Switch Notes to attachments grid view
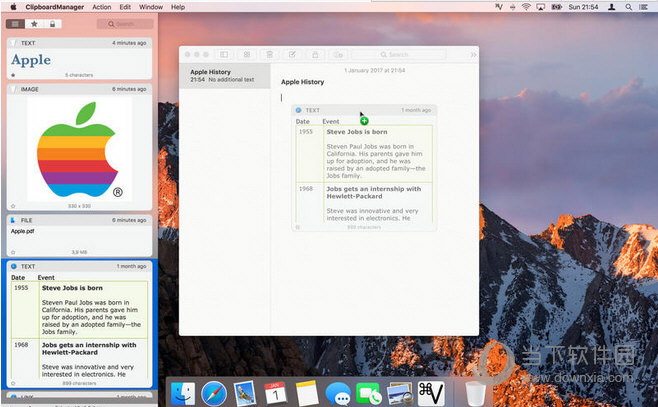This screenshot has width=658, height=407. 247,55
